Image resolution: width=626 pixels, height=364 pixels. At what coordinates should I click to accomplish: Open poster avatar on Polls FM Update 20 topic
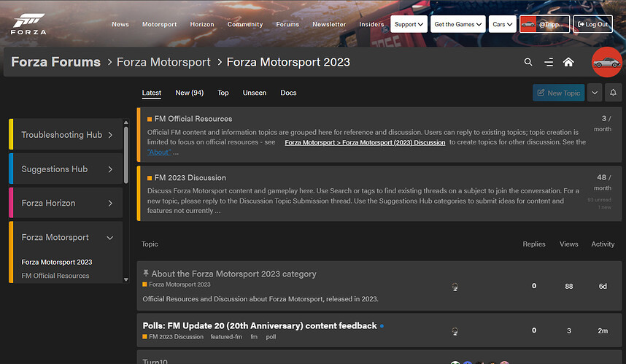pyautogui.click(x=455, y=331)
